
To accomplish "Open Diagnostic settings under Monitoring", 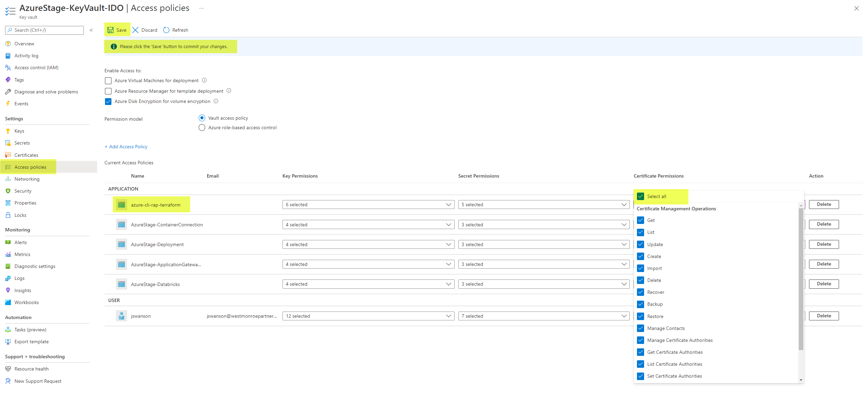I will [x=35, y=266].
